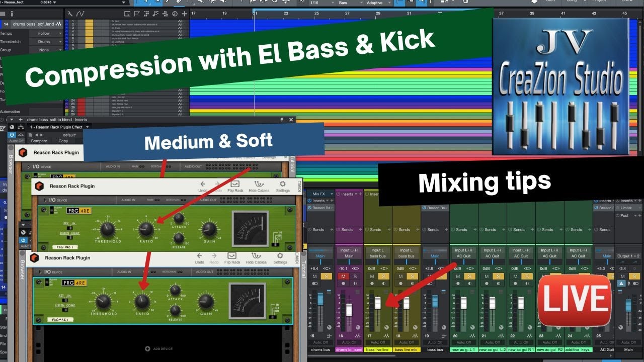Open the inspector info icon
This screenshot has width=644, height=362.
pyautogui.click(x=12, y=14)
